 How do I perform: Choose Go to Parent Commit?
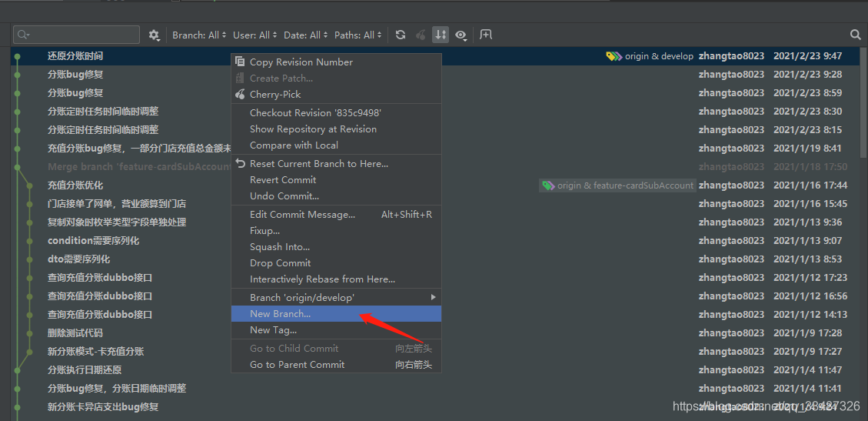pyautogui.click(x=336, y=365)
